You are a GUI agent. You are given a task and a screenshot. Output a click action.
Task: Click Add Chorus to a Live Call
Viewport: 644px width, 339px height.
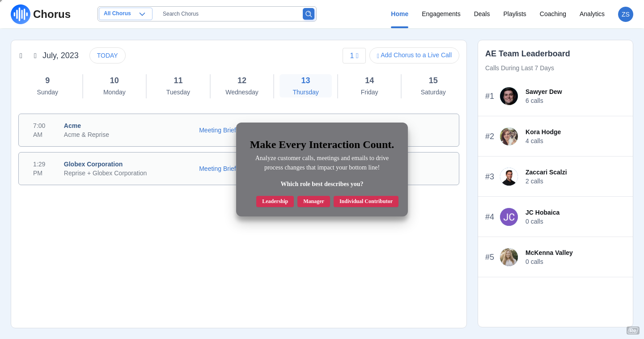(414, 55)
